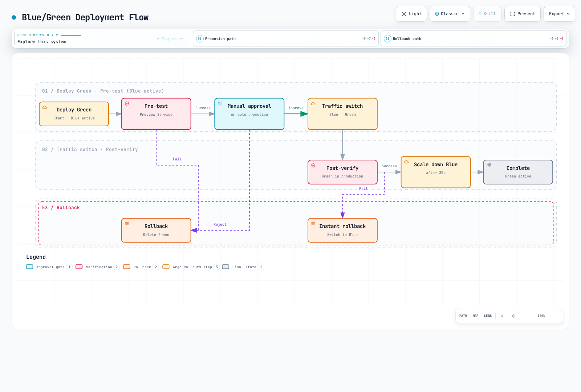Image resolution: width=581 pixels, height=392 pixels.
Task: Click the Final state legend swatch
Action: (x=226, y=267)
